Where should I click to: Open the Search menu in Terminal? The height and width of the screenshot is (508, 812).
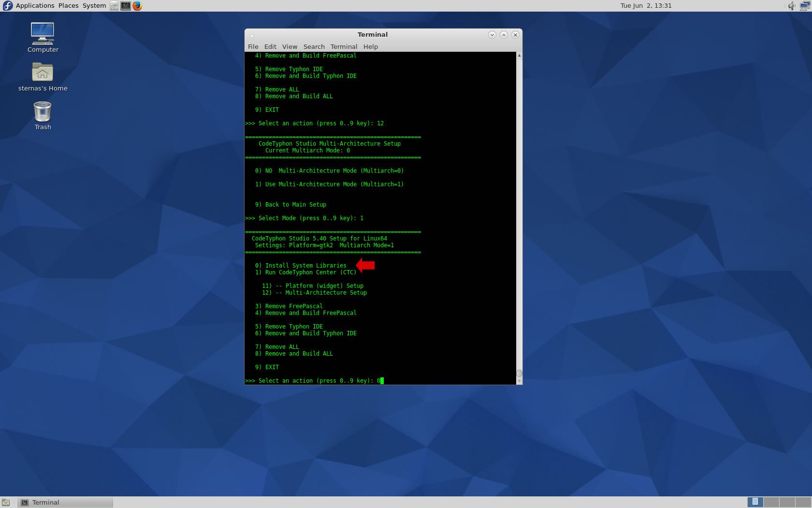tap(314, 46)
